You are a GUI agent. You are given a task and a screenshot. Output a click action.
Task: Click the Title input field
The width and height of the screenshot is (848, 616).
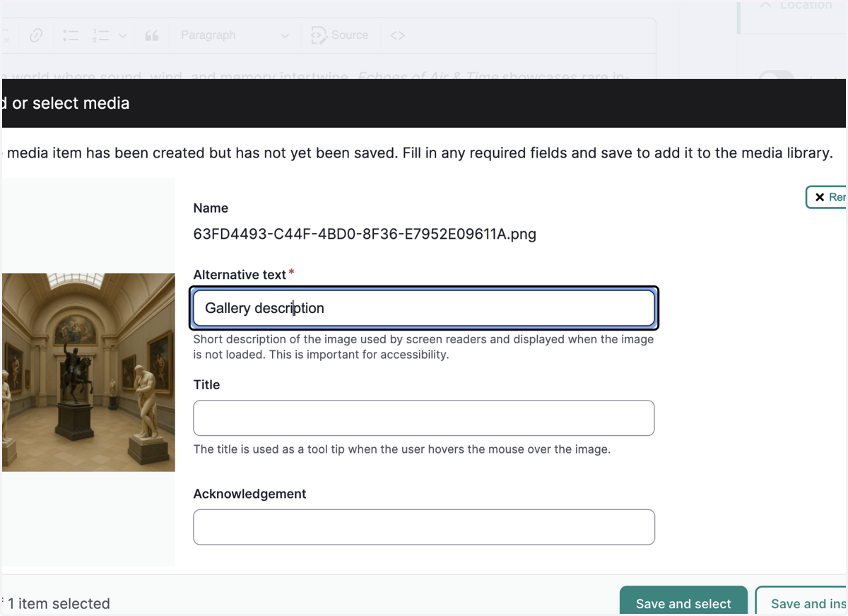point(424,418)
